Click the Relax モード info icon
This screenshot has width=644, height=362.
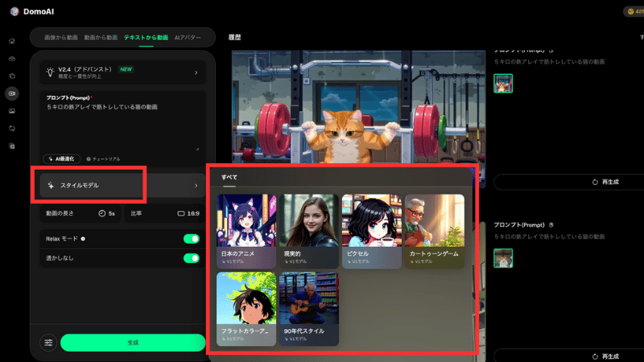83,239
